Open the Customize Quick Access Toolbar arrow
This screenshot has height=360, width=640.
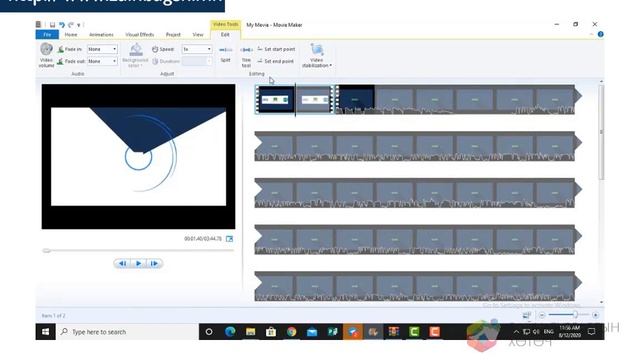(x=79, y=25)
